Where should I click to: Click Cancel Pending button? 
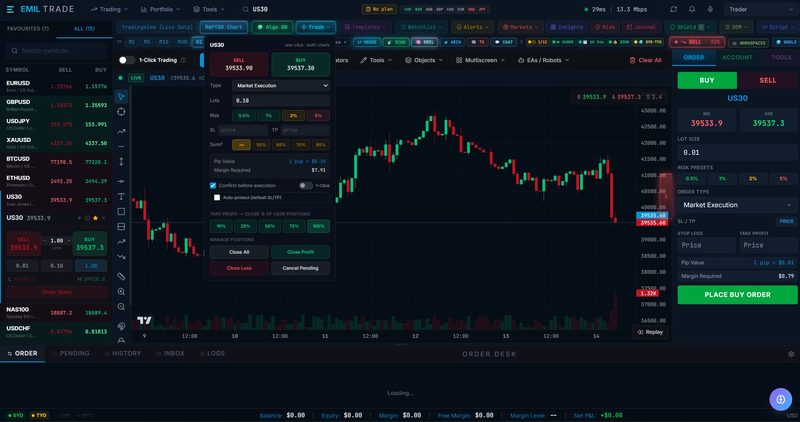pyautogui.click(x=301, y=268)
